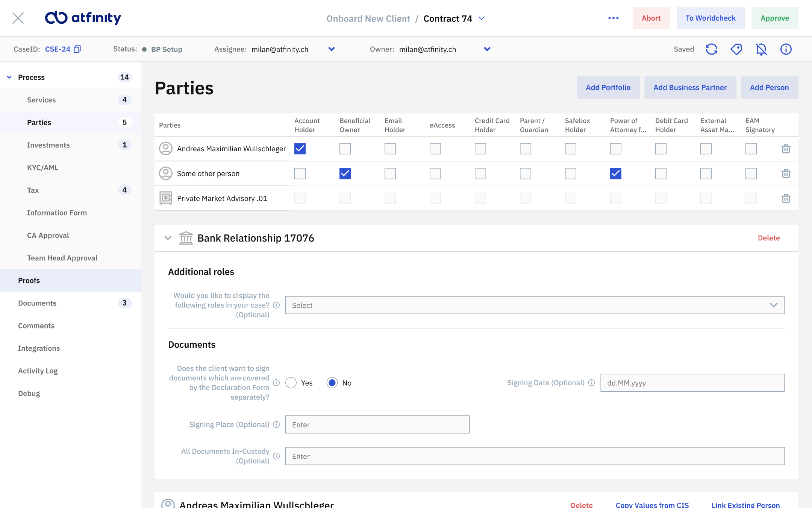Delete Bank Relationship 17076
This screenshot has height=508, width=812.
point(769,238)
